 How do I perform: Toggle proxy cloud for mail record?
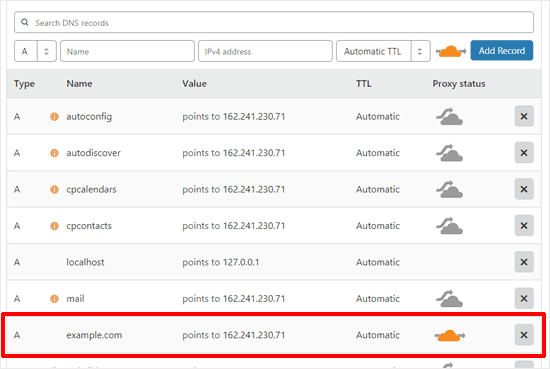449,298
